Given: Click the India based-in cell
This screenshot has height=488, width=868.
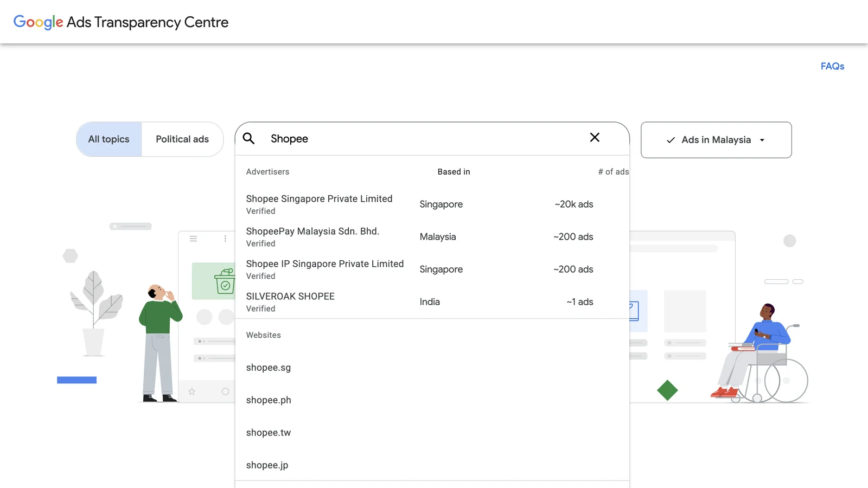Looking at the screenshot, I should pos(430,302).
